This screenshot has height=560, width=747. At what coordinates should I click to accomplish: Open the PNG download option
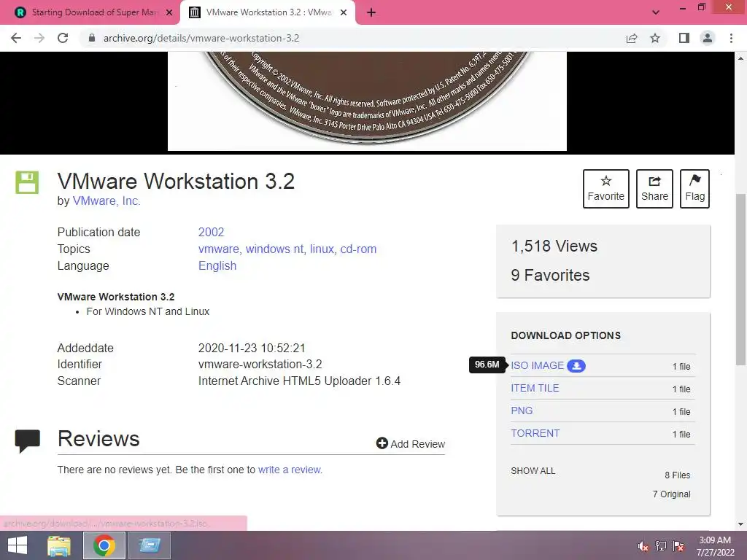(522, 411)
